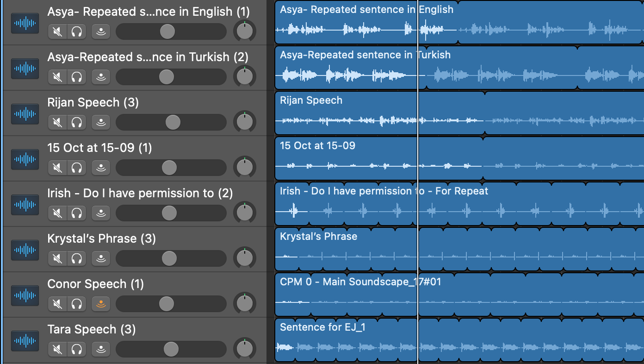Click the Pan knob on Tara Speech

click(244, 349)
